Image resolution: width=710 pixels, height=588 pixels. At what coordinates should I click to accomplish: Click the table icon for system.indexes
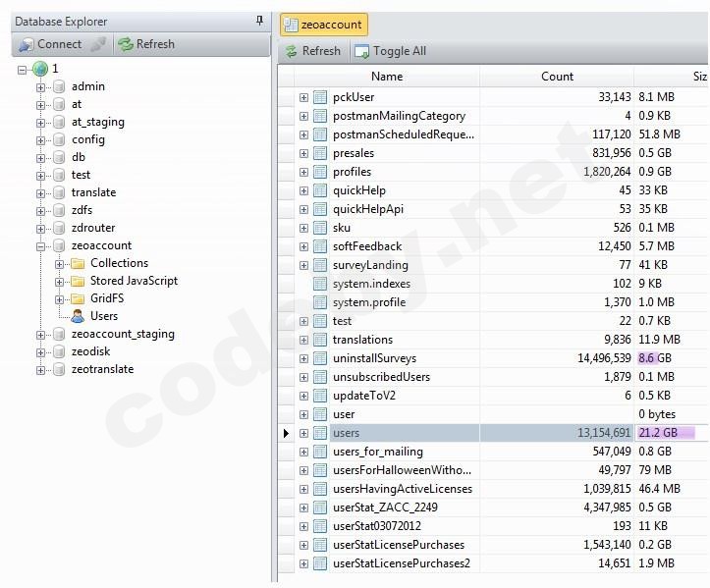click(320, 284)
